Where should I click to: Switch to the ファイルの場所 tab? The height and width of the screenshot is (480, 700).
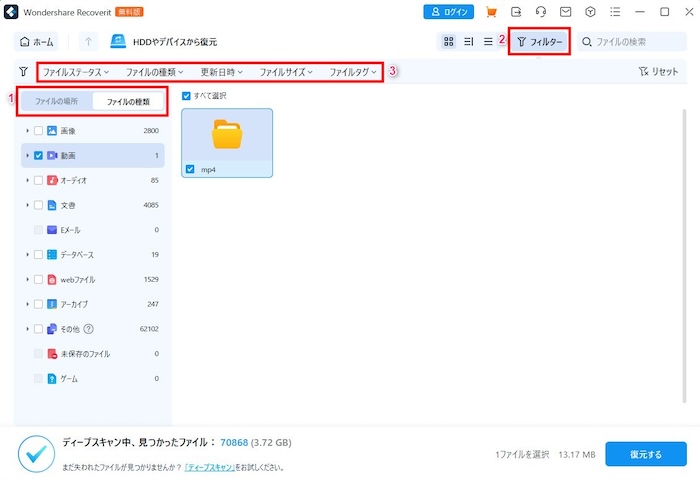tap(56, 101)
